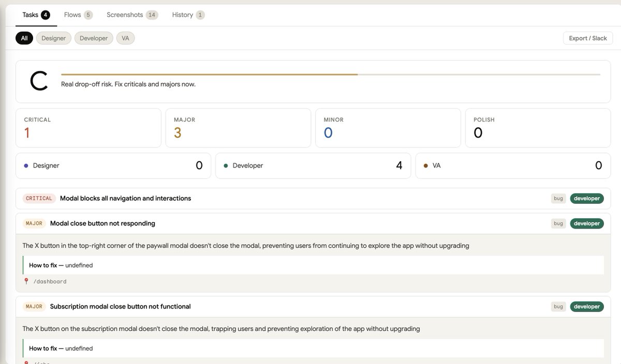Filter tasks by Developer role
The height and width of the screenshot is (364, 621).
94,38
